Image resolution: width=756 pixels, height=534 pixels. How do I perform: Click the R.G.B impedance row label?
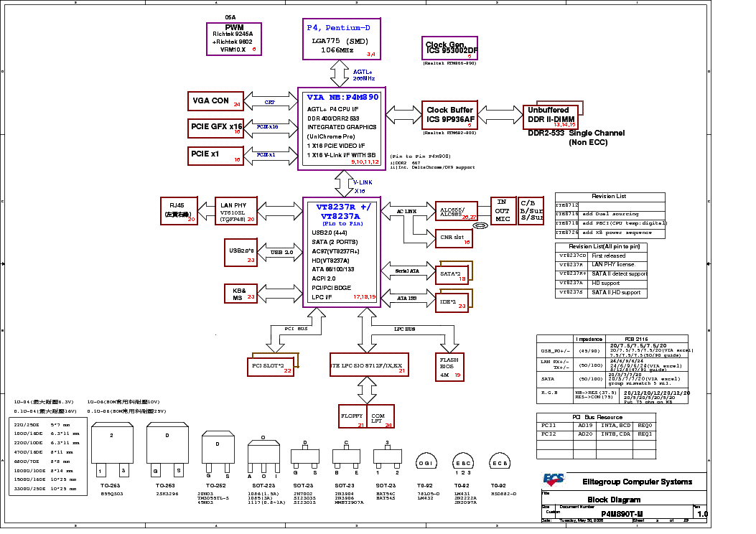tap(550, 393)
